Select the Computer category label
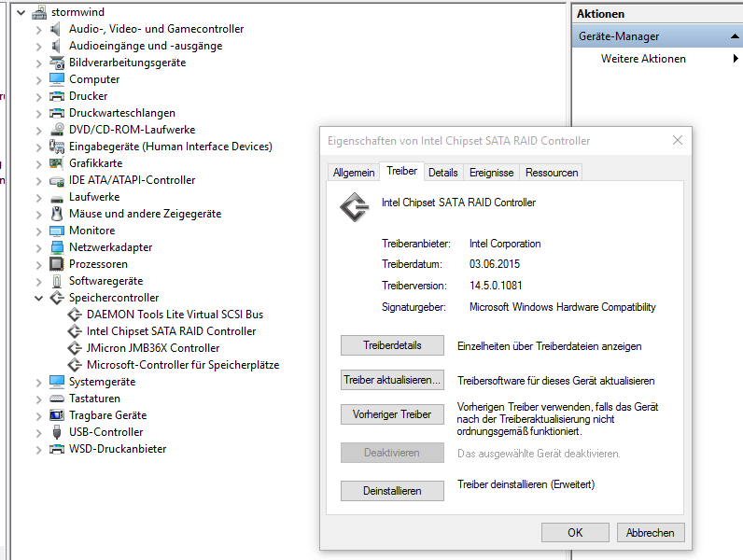Viewport: 743px width, 560px height. tap(94, 79)
